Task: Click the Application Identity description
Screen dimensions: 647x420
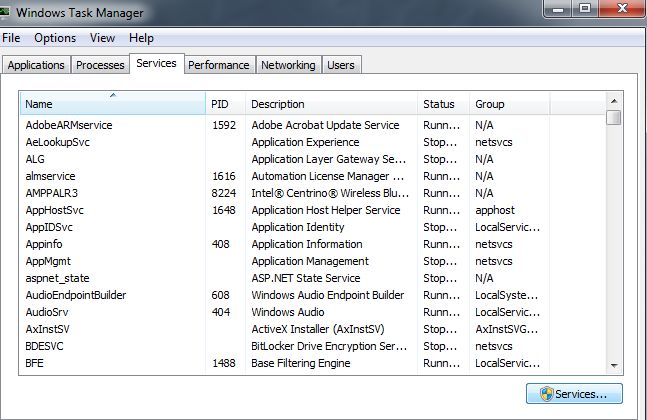Action: tap(298, 227)
